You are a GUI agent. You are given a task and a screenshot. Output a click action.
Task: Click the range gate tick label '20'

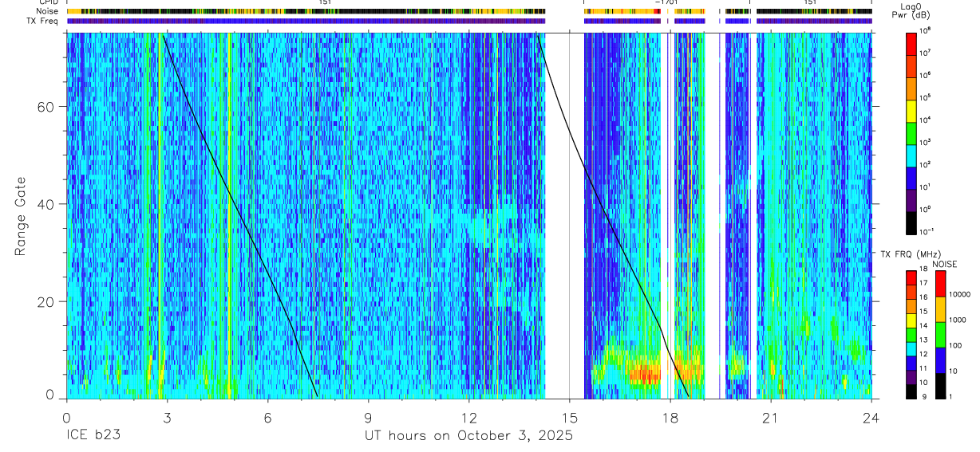[47, 301]
